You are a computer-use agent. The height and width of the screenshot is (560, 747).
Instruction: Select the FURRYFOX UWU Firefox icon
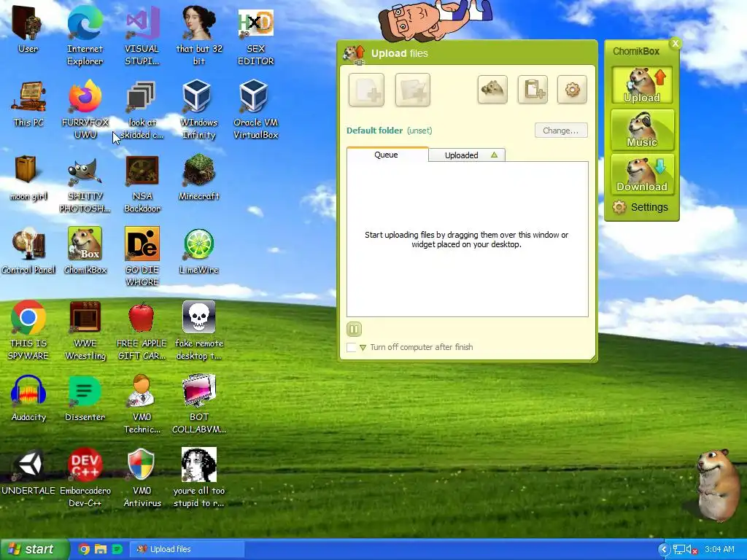tap(85, 109)
